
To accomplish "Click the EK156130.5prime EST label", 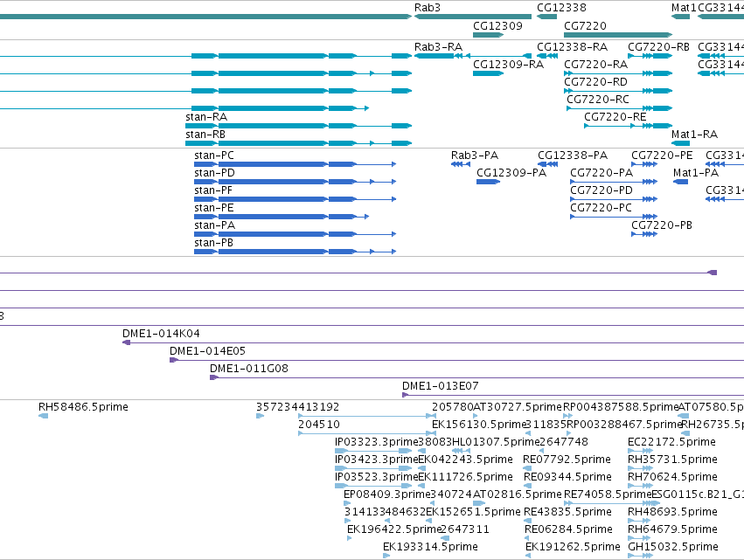I will click(x=479, y=424).
